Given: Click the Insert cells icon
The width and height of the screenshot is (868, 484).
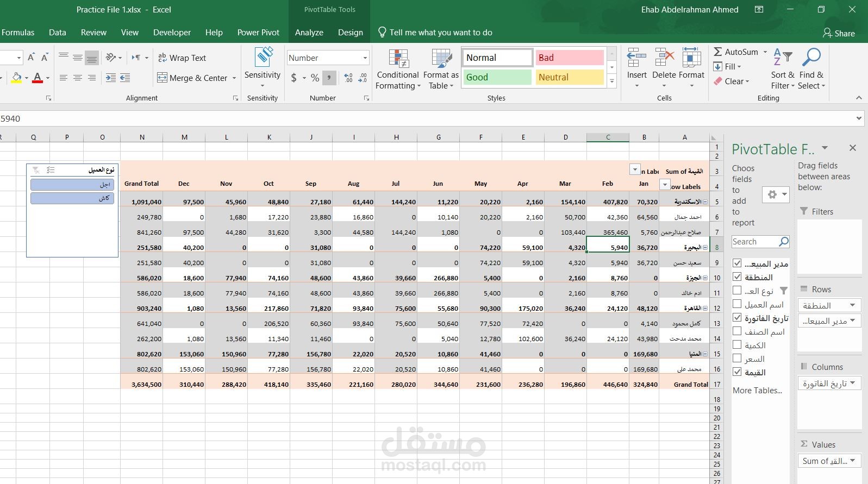Looking at the screenshot, I should 636,58.
